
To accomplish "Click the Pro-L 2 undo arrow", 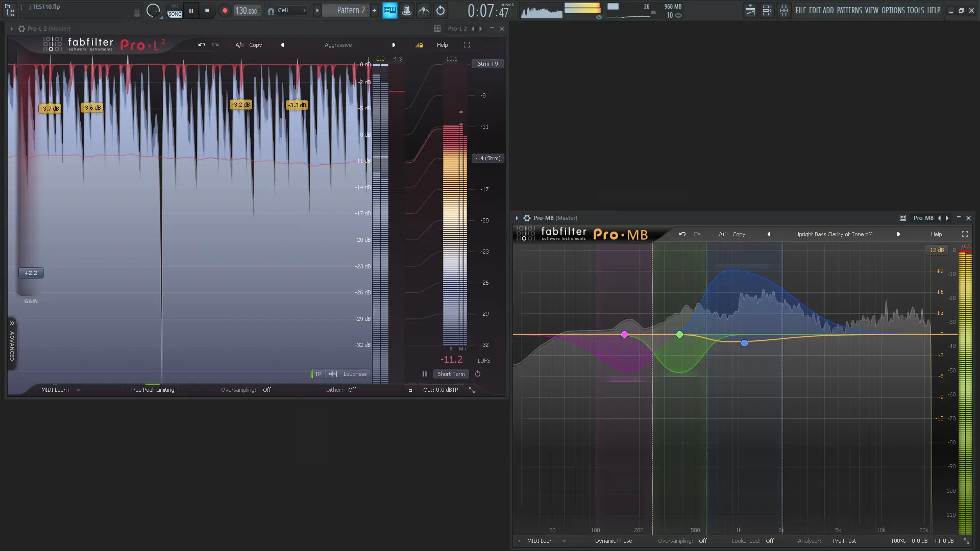I will click(x=202, y=45).
